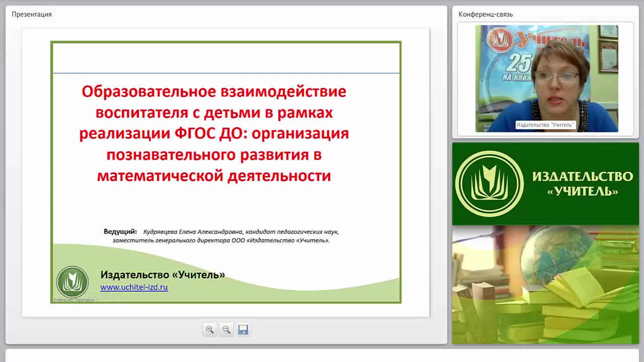Click the Издательство «Учитель» green banner

(x=545, y=184)
